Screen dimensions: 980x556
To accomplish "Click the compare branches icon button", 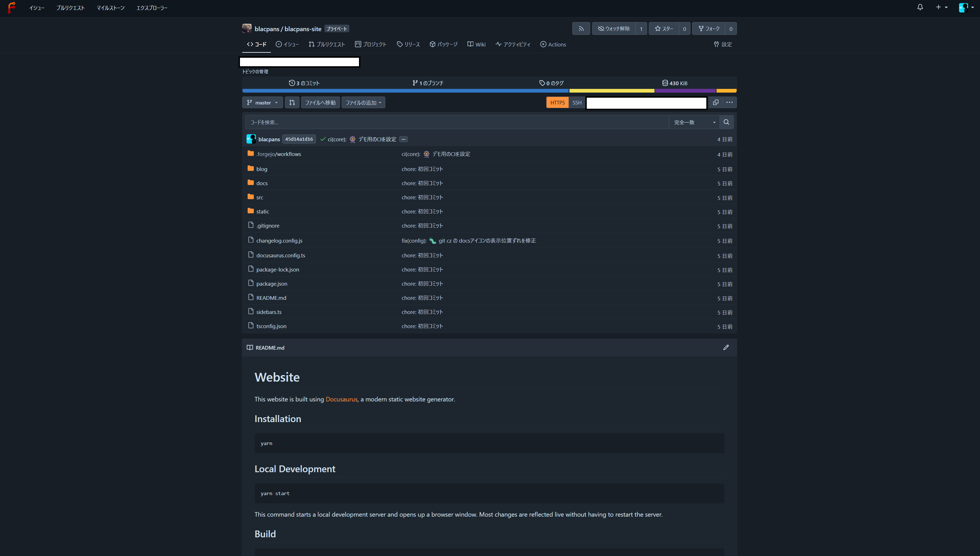I will 292,102.
